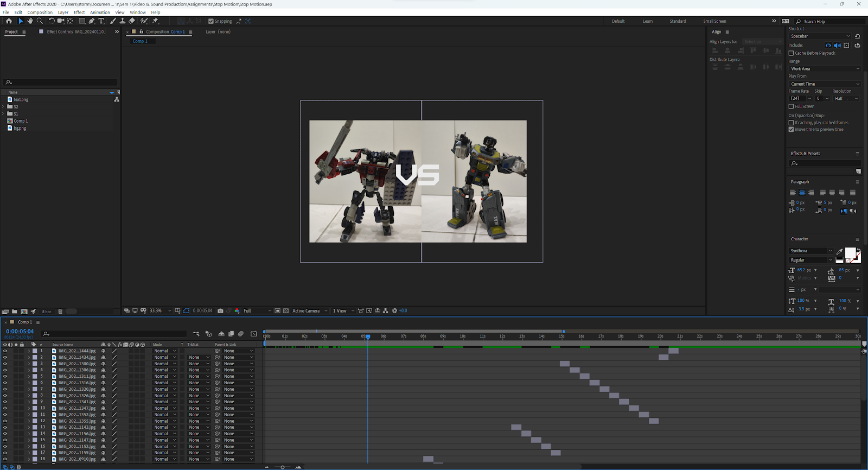Open Range Work Area dropdown
The width and height of the screenshot is (868, 470).
click(x=825, y=69)
